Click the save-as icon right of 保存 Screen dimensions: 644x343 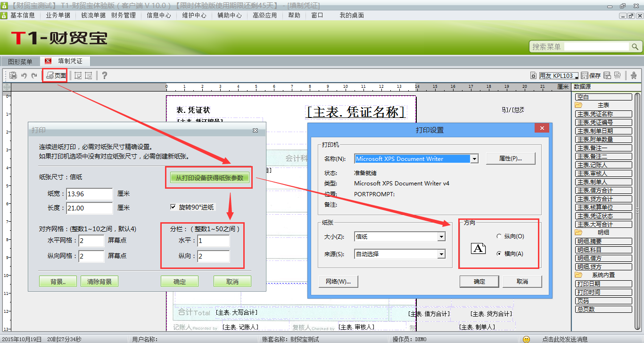point(607,75)
